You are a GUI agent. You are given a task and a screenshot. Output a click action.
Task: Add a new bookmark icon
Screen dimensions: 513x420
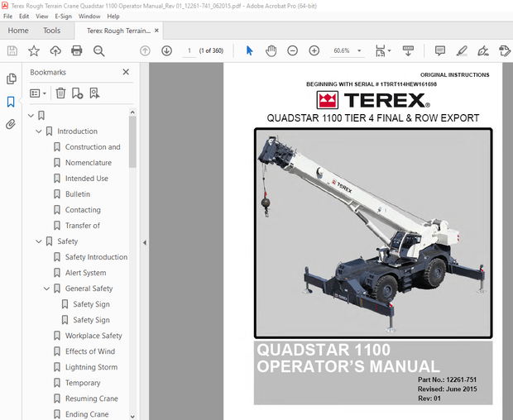pyautogui.click(x=77, y=93)
